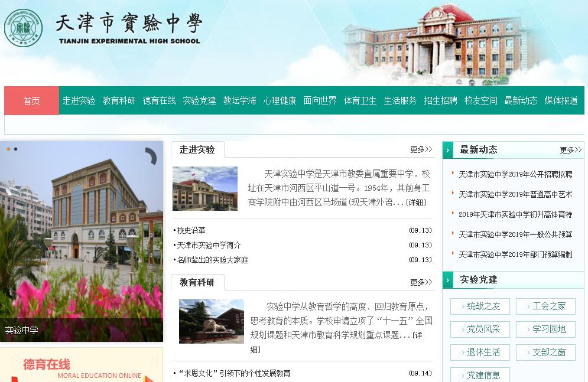Click the 统战之友 button
This screenshot has height=382, width=588.
(x=480, y=306)
